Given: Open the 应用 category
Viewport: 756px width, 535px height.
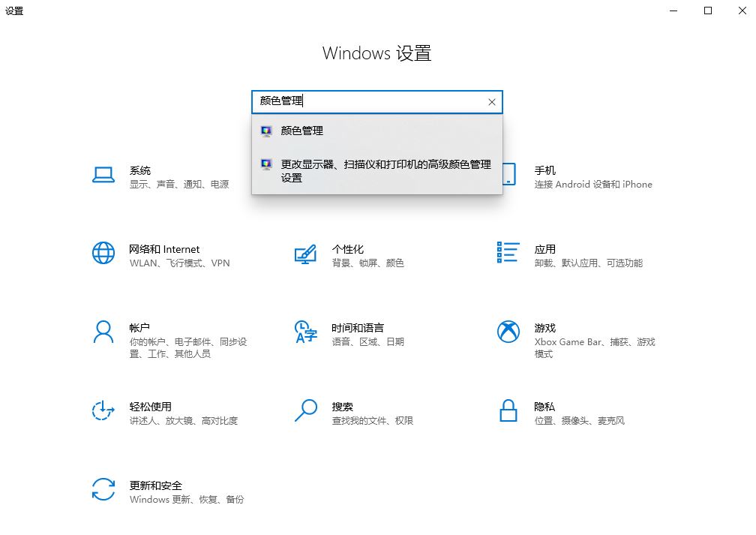Looking at the screenshot, I should (544, 249).
